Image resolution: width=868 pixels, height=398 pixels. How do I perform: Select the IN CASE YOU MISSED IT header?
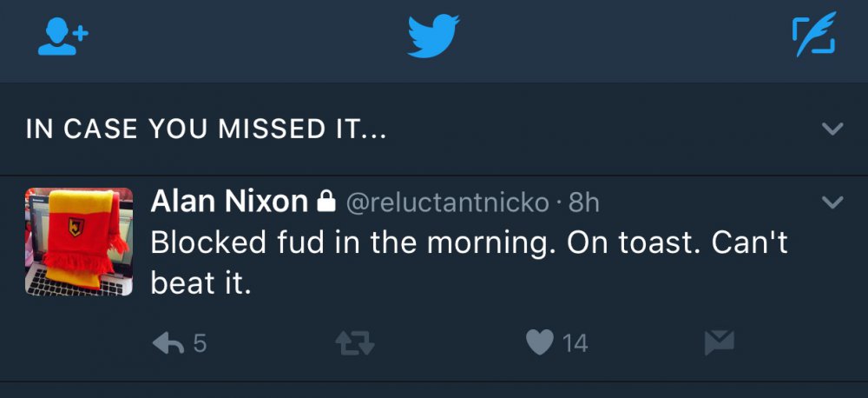click(x=207, y=129)
